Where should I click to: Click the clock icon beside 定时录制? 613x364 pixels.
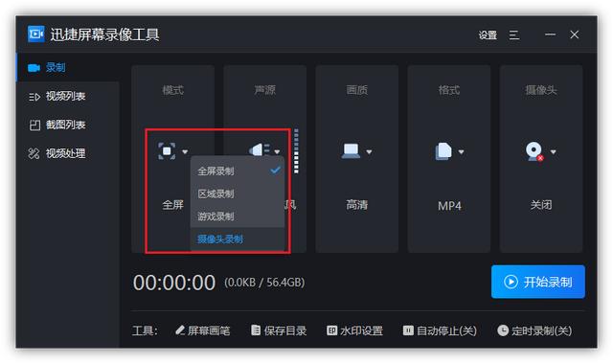coord(503,330)
